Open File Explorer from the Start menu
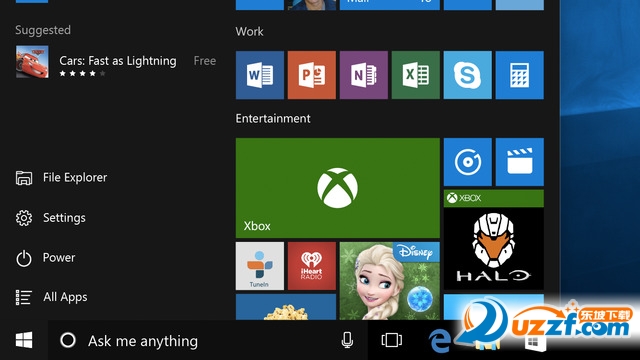 pos(61,178)
